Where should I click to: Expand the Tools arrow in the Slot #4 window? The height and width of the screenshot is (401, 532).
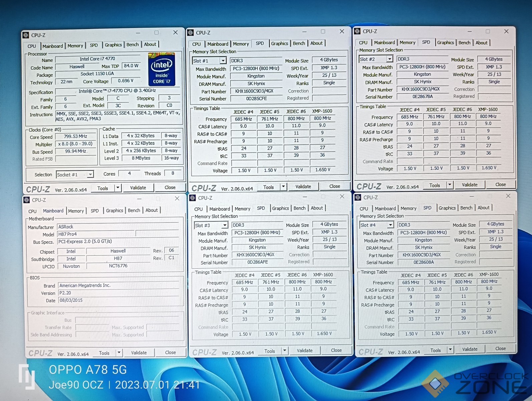[x=450, y=350]
